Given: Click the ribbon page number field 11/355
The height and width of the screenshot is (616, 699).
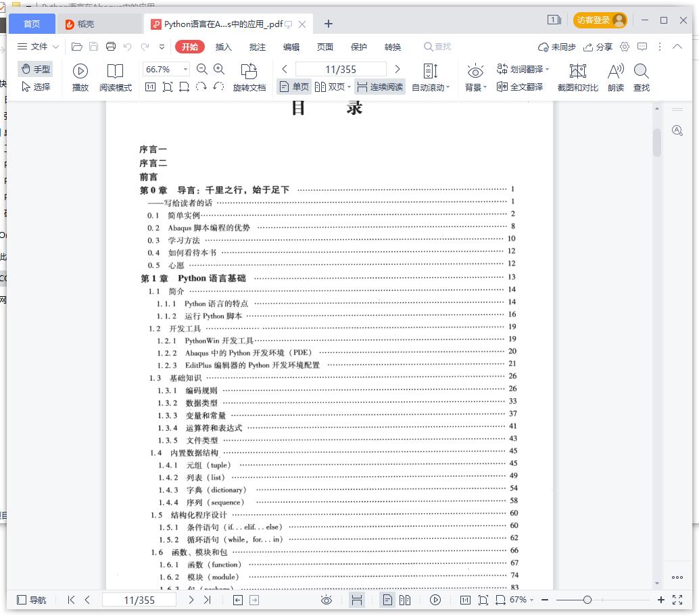Looking at the screenshot, I should point(341,69).
